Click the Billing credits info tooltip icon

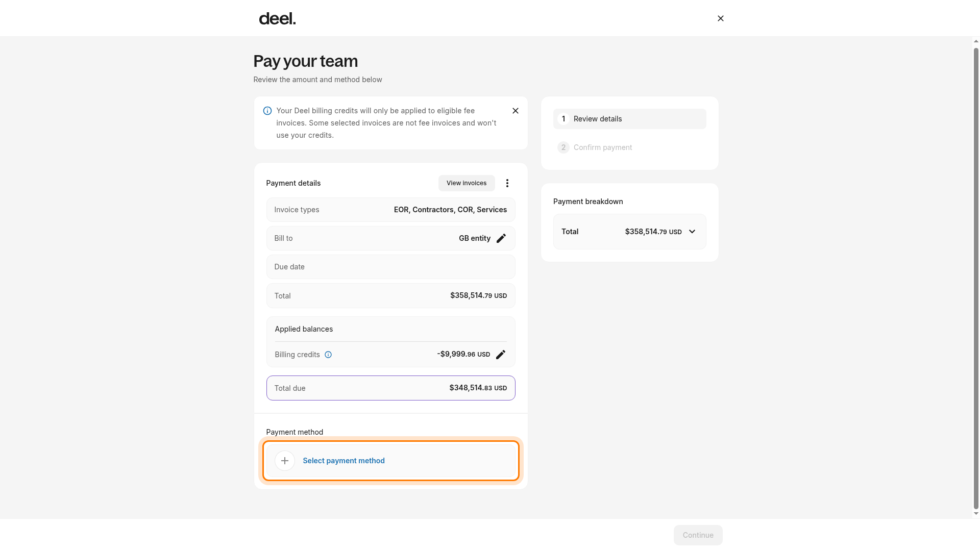click(328, 355)
